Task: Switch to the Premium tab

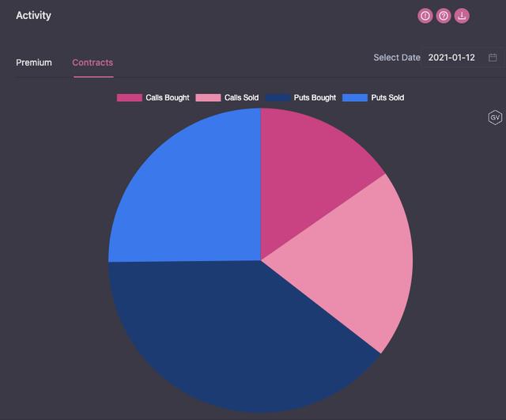Action: click(34, 62)
